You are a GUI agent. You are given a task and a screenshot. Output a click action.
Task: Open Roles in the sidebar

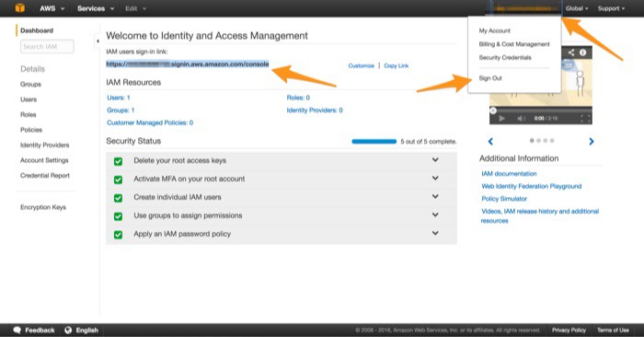[28, 115]
